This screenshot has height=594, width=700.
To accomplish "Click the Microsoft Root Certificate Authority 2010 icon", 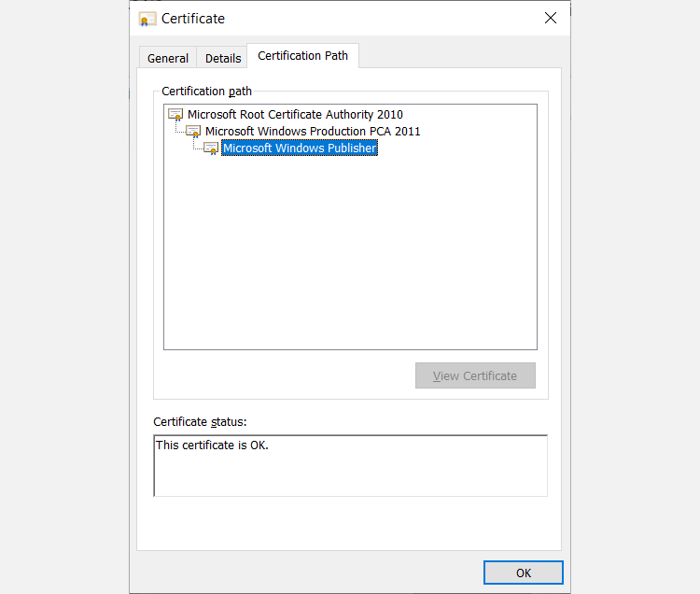I will tap(175, 114).
